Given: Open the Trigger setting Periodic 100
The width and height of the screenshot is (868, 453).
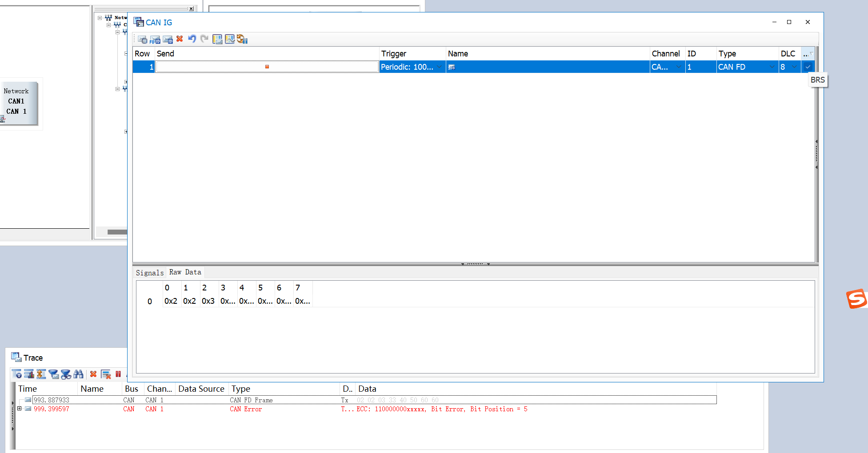Looking at the screenshot, I should [x=409, y=67].
